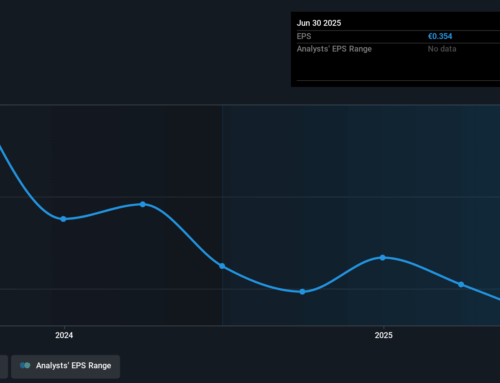The width and height of the screenshot is (500, 383).
Task: Click the 'No data' text in tooltip
Action: tap(442, 49)
